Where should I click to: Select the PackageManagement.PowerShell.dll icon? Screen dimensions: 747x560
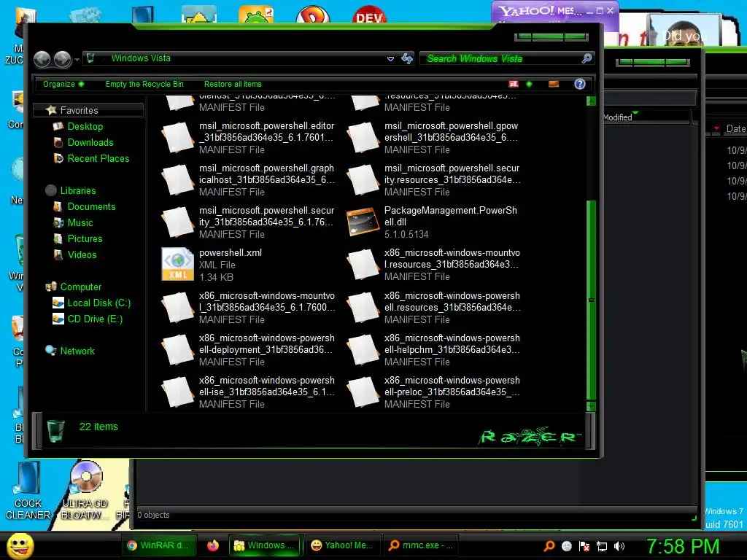363,222
